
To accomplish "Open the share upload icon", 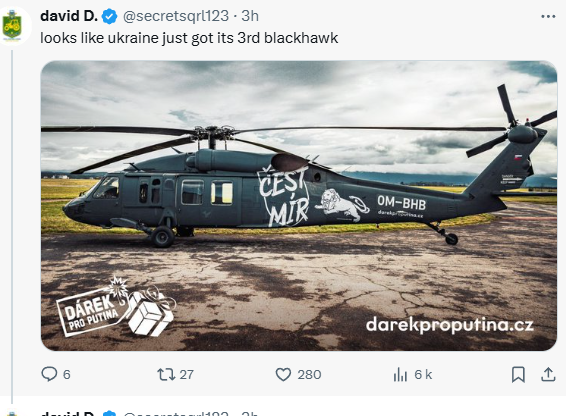I will tap(548, 374).
